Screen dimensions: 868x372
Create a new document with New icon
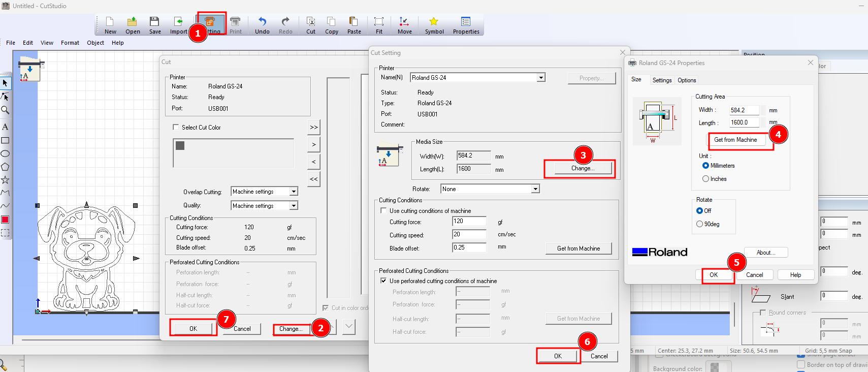point(110,25)
